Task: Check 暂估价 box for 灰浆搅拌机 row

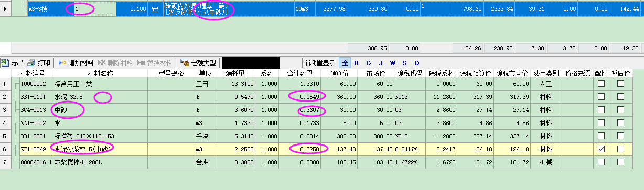Action: click(620, 162)
